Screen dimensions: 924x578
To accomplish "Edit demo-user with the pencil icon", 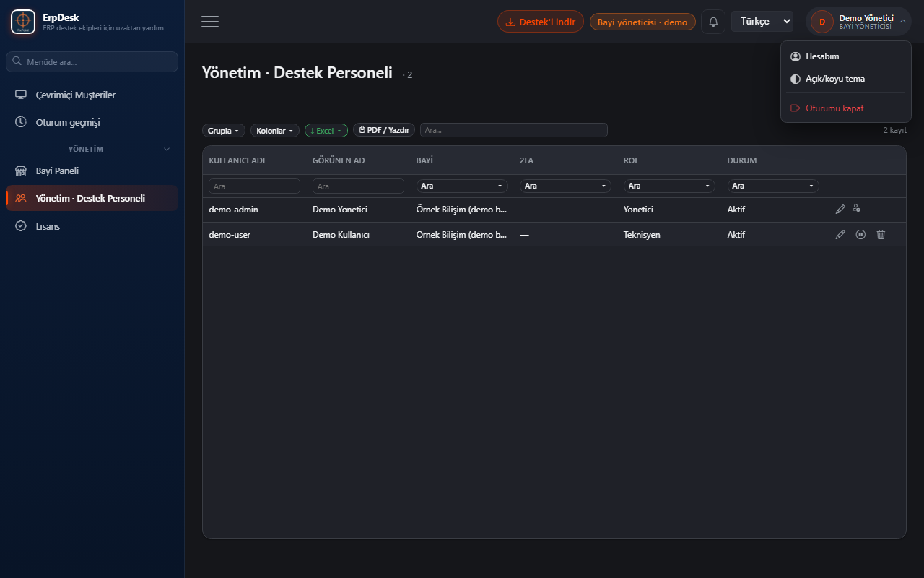I will point(840,235).
